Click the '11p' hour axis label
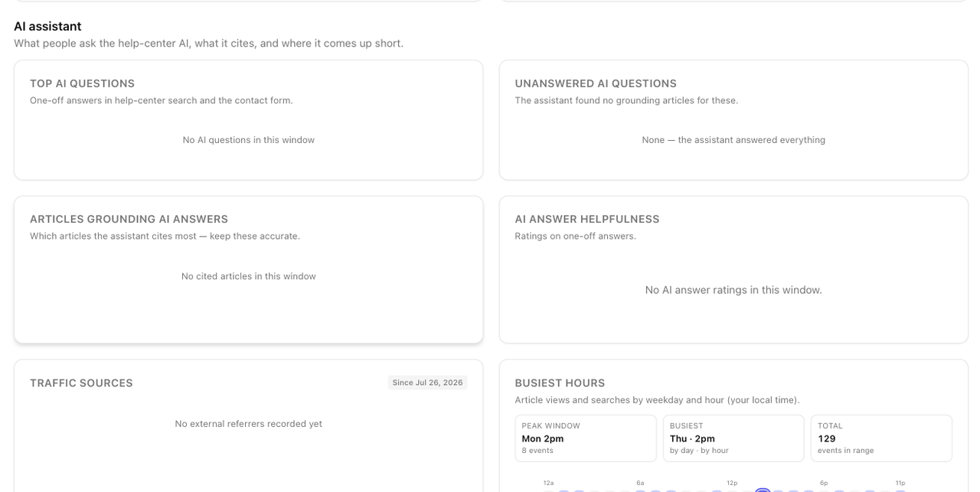Viewport: 980px width, 492px height. tap(900, 483)
